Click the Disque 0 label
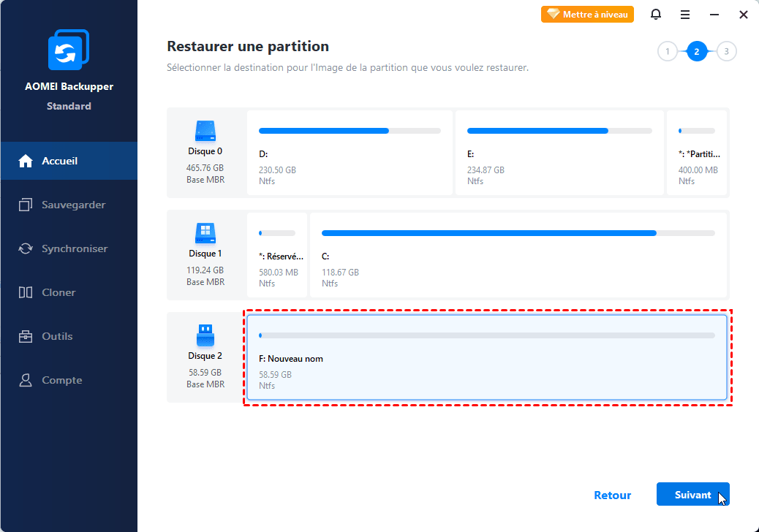The height and width of the screenshot is (532, 759). click(x=205, y=151)
